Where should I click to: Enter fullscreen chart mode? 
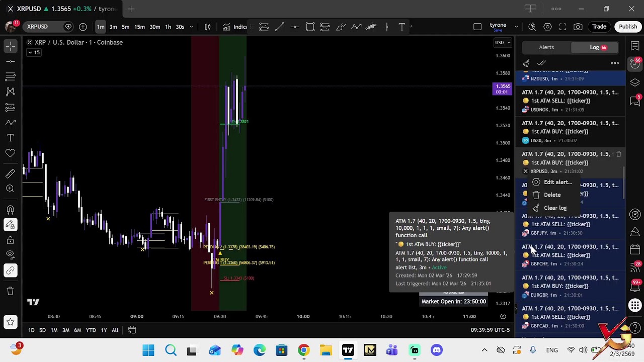click(563, 27)
